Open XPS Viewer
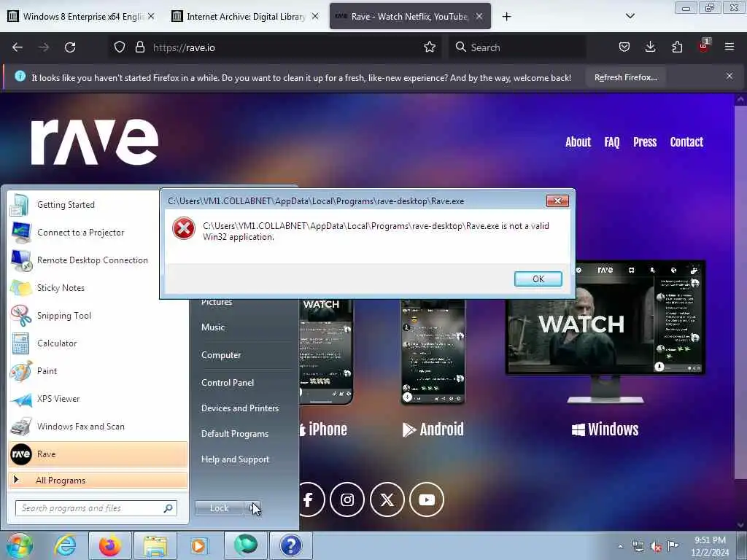 point(98,399)
